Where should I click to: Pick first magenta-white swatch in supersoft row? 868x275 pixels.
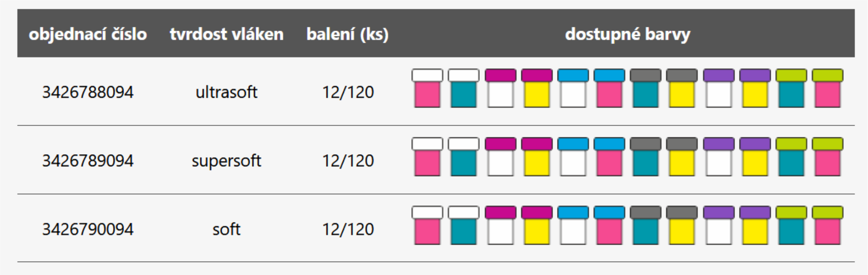pyautogui.click(x=500, y=157)
